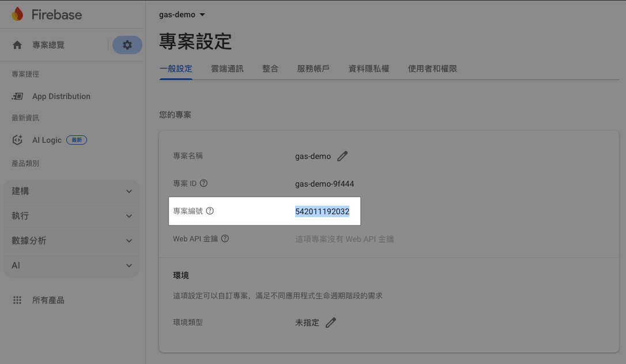Expand the 執行 category
Image resolution: width=626 pixels, height=364 pixels.
coord(71,215)
